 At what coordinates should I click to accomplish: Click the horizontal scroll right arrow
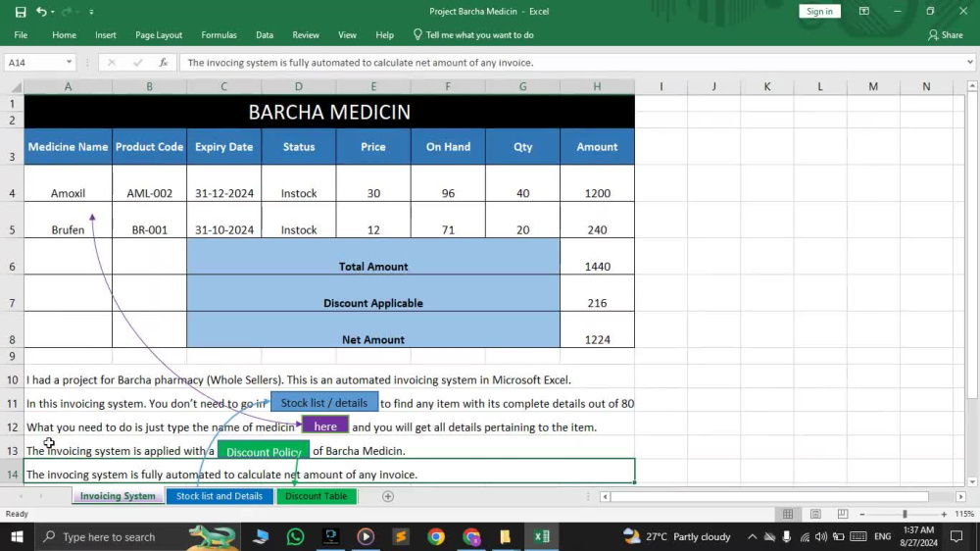[960, 497]
